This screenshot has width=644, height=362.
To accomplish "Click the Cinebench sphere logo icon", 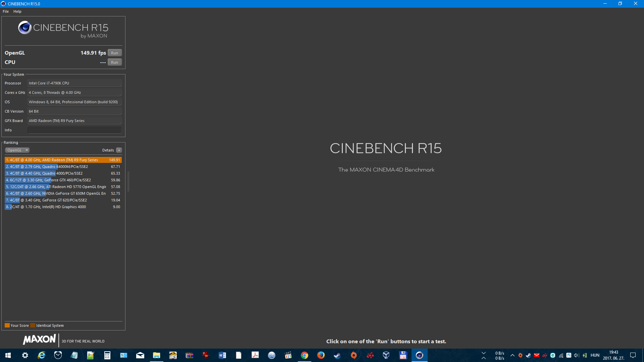I will pyautogui.click(x=25, y=28).
